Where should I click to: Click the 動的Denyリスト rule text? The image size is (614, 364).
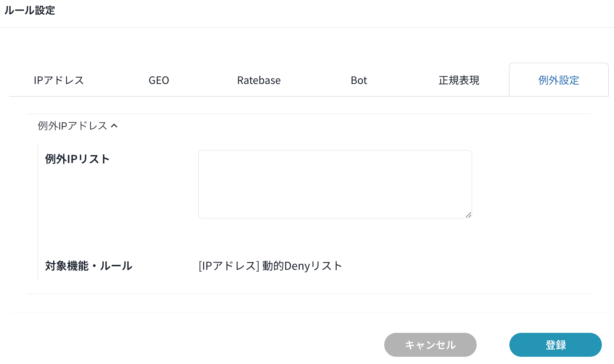(x=302, y=266)
